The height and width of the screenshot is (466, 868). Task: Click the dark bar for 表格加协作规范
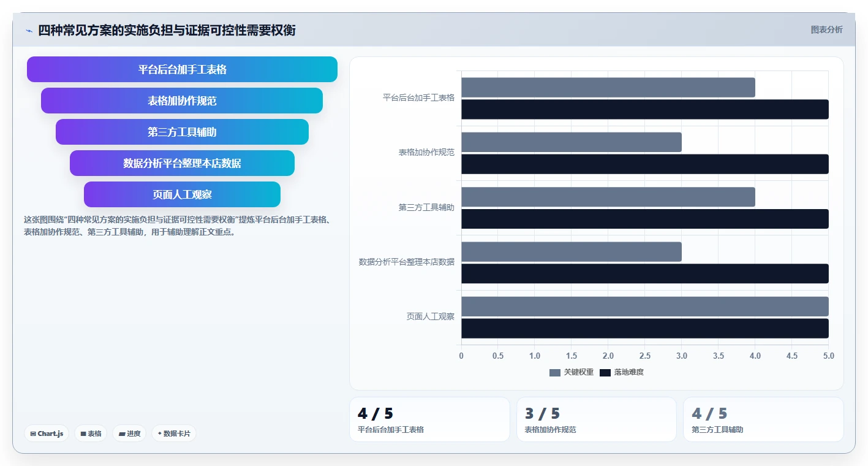click(x=645, y=164)
